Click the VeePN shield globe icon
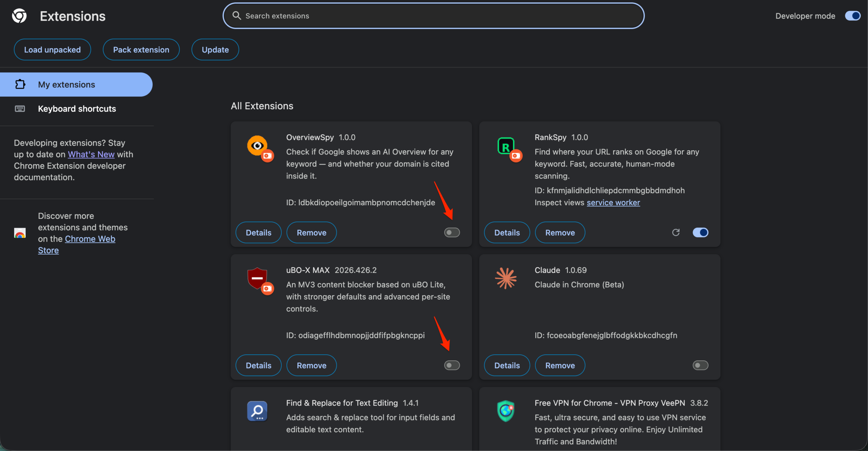 [x=506, y=411]
